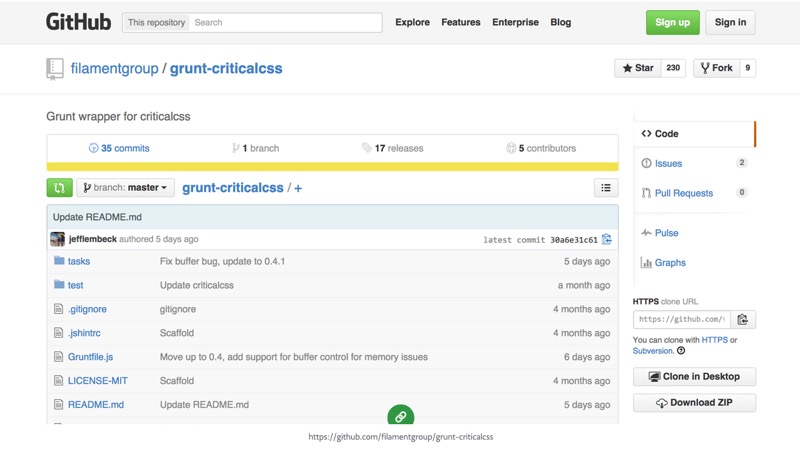Viewport: 800px width, 450px height.
Task: Open the Pull Requests tab
Action: (683, 193)
